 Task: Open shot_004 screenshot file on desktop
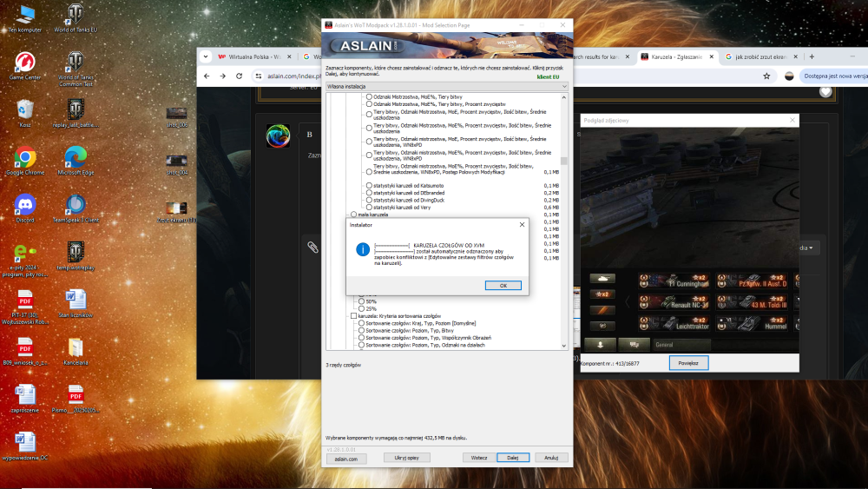[x=176, y=165]
